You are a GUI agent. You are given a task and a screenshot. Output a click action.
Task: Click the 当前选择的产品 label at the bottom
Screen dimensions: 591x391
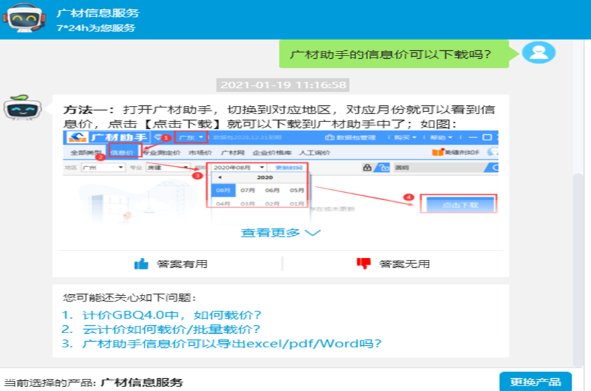(51, 383)
